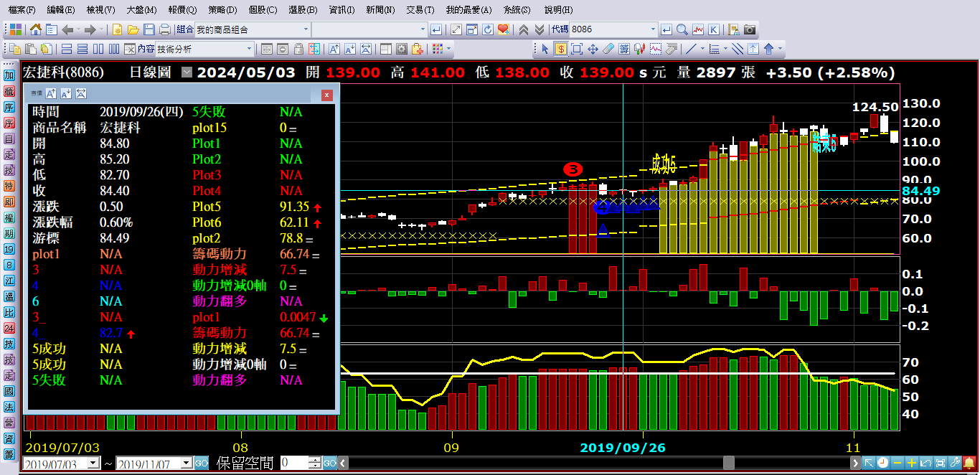
Task: Click the alarm bell icon at bottom right
Action: [969, 463]
